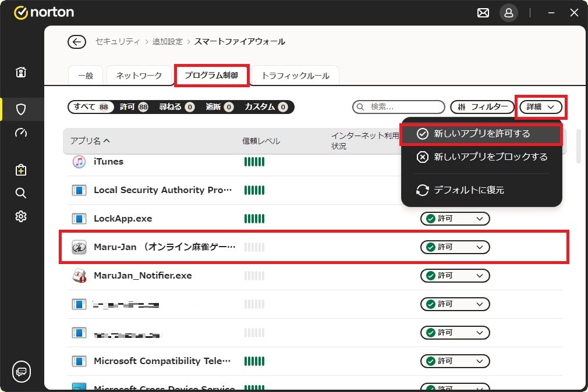This screenshot has width=588, height=392.
Task: Click the search field 検索...
Action: point(399,107)
